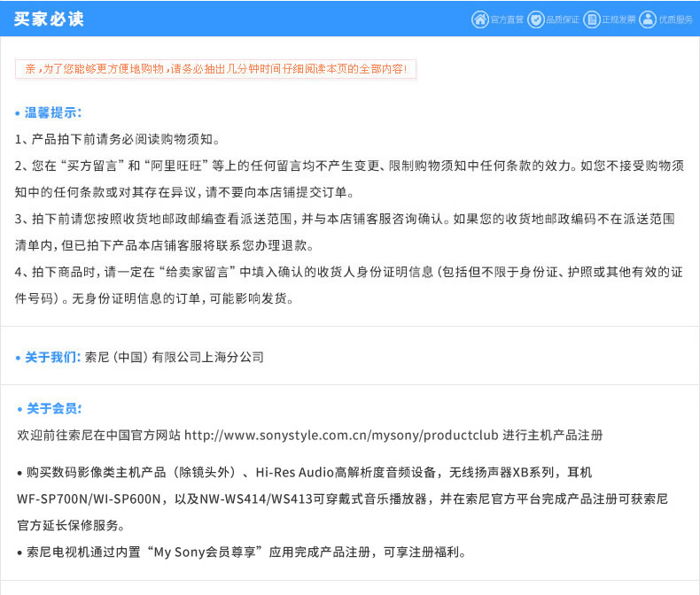Click the 品质保证 shield icon
The height and width of the screenshot is (595, 700).
click(536, 19)
